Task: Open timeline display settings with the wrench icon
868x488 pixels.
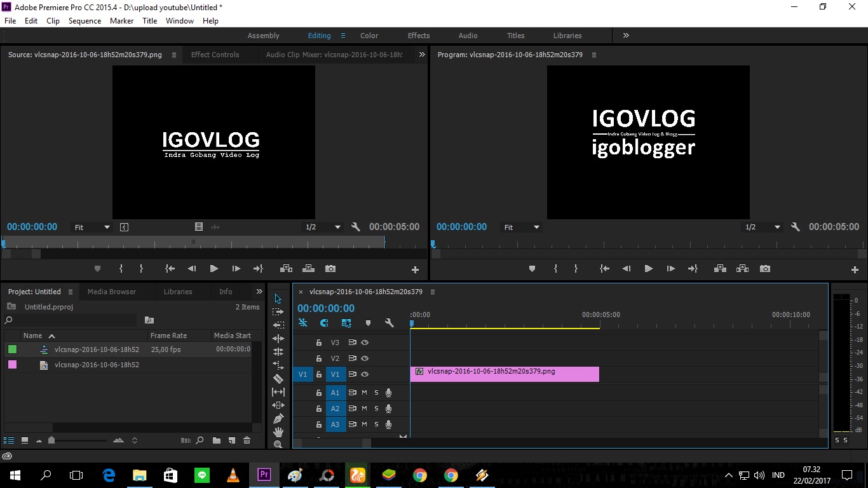Action: (389, 323)
